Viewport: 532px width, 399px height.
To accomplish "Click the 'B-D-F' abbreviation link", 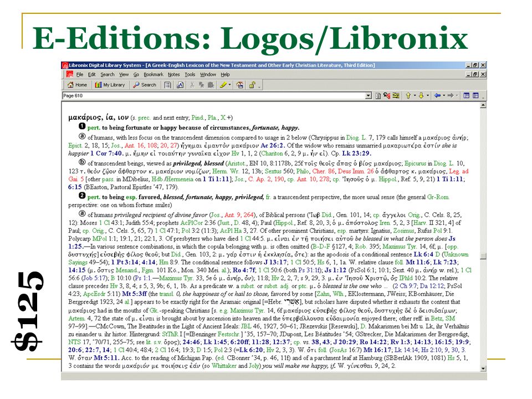I will pos(320,246).
